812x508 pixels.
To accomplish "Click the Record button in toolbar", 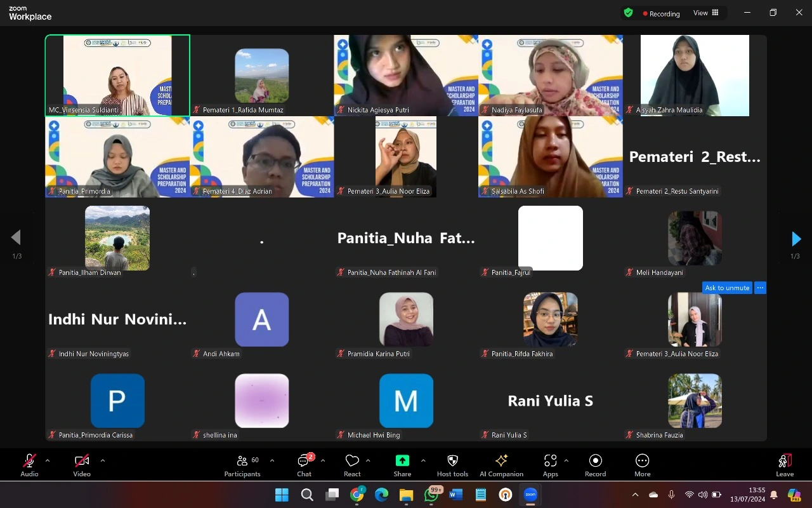I will point(595,464).
